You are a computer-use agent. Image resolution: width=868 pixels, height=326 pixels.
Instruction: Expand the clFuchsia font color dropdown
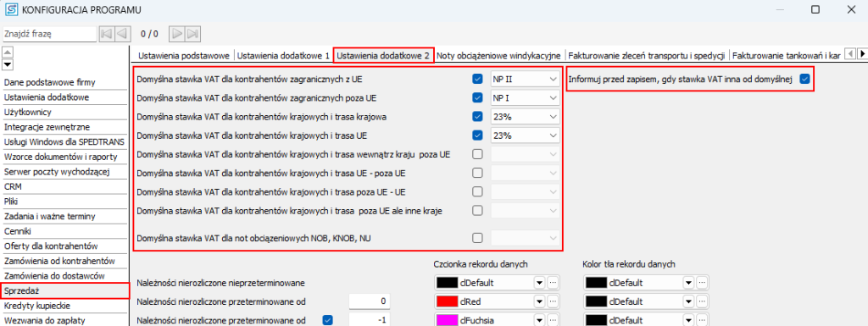point(539,320)
